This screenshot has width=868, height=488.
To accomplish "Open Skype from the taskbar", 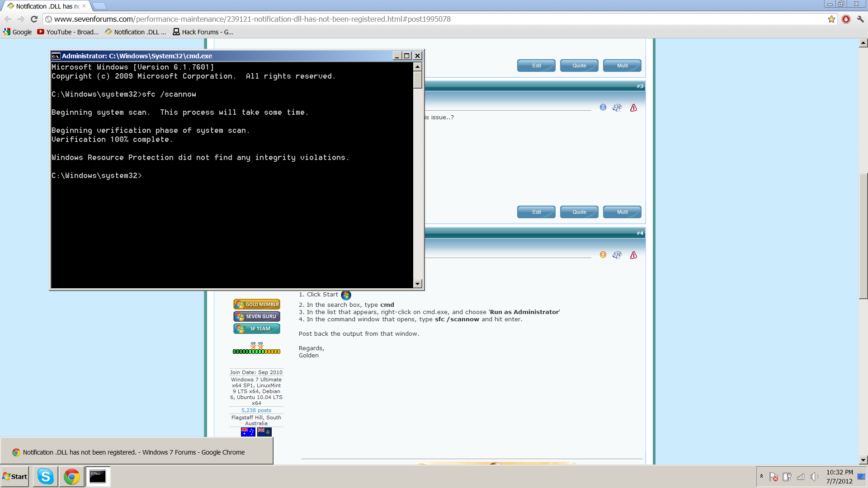I will click(46, 476).
